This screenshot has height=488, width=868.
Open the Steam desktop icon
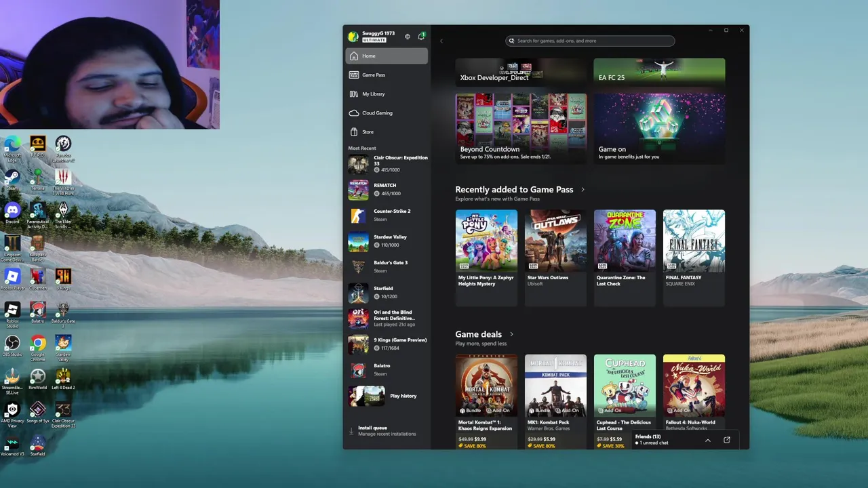click(12, 180)
